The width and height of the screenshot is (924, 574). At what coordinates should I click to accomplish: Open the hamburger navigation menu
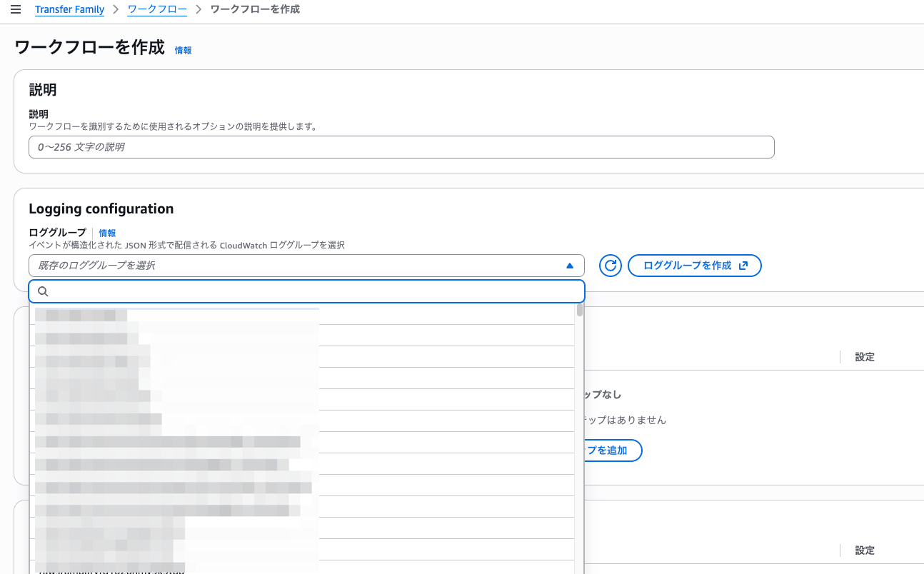[x=16, y=9]
